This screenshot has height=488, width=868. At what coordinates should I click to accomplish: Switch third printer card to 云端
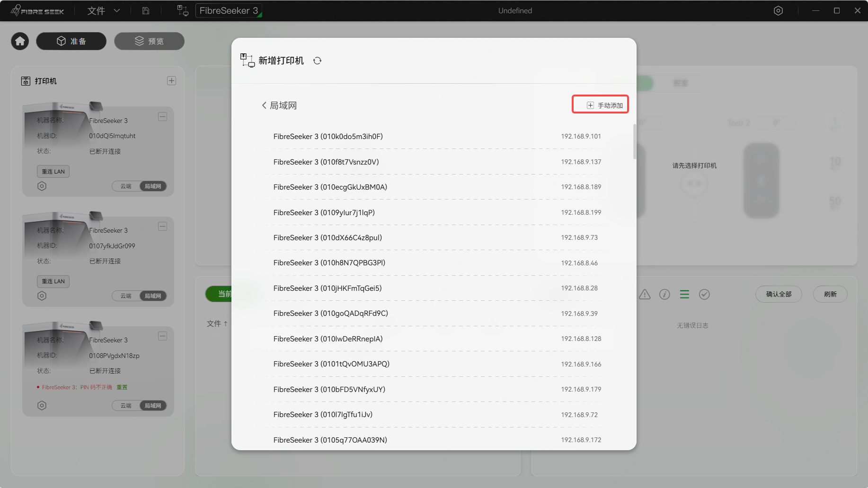pos(126,406)
